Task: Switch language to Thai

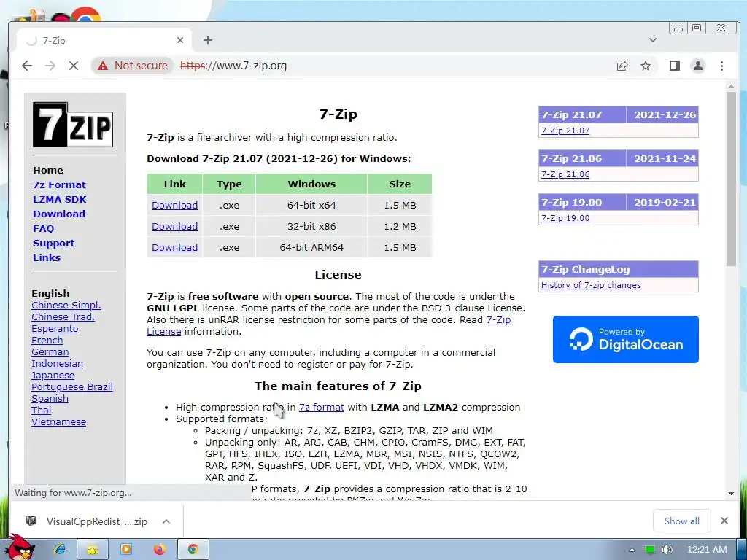Action: [41, 410]
